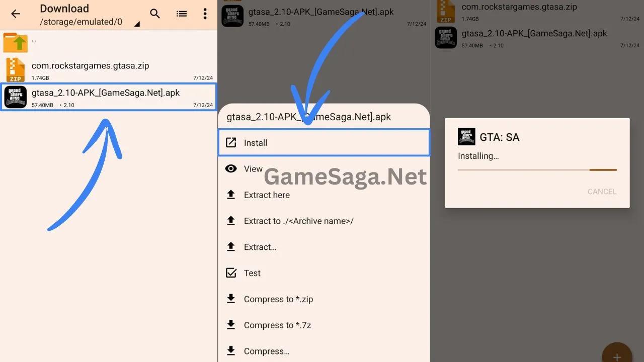
Task: Choose Extract to ./<Archive name>/ option
Action: [x=324, y=221]
